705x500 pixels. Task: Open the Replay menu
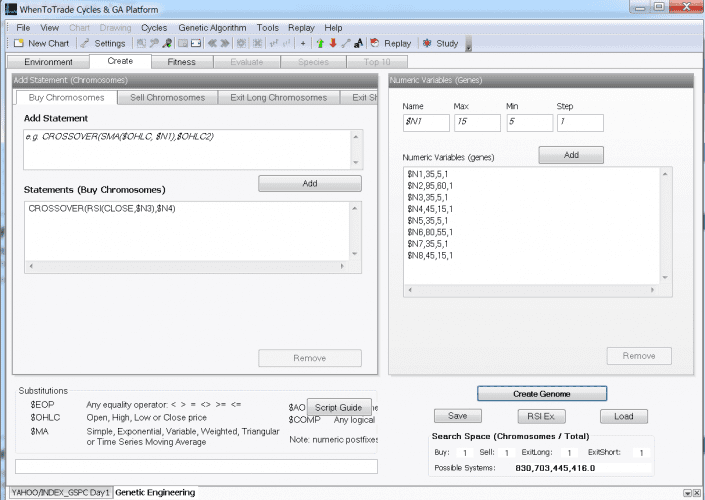coord(301,27)
